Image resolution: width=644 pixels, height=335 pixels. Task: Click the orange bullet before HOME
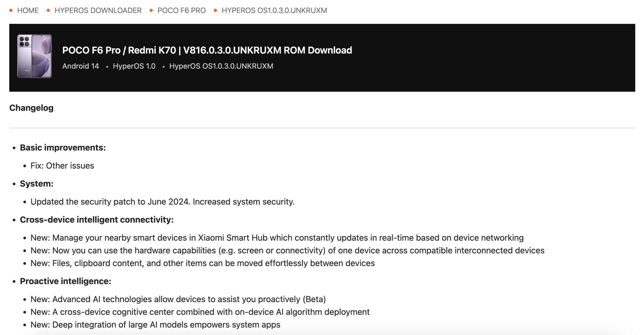(x=11, y=10)
